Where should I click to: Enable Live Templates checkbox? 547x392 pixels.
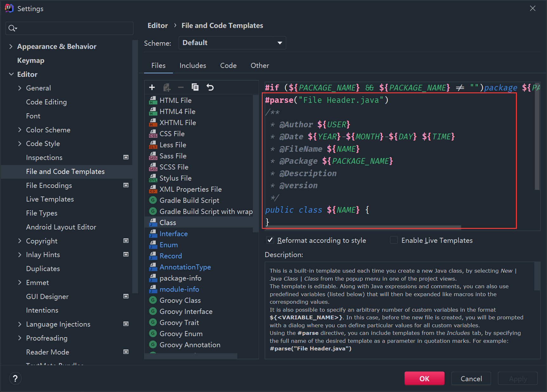(394, 240)
